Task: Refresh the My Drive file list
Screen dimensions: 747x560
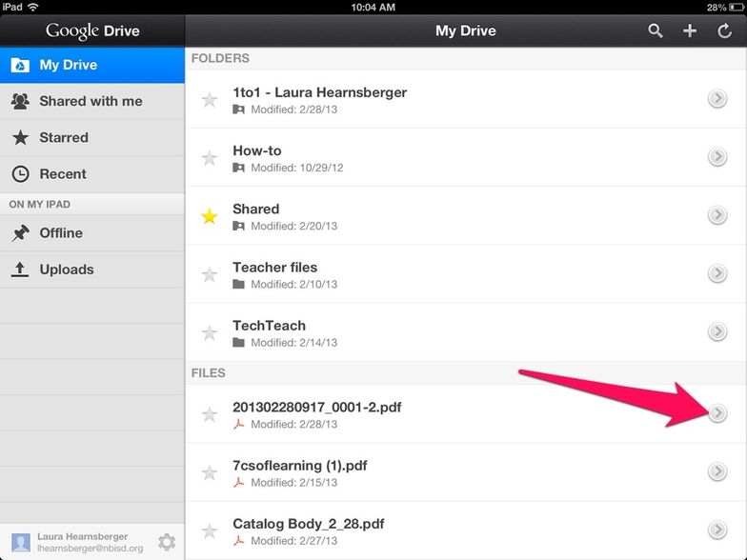Action: pos(724,30)
